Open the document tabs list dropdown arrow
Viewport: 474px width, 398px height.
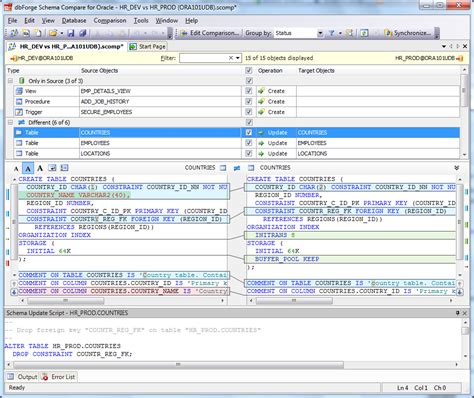click(444, 46)
